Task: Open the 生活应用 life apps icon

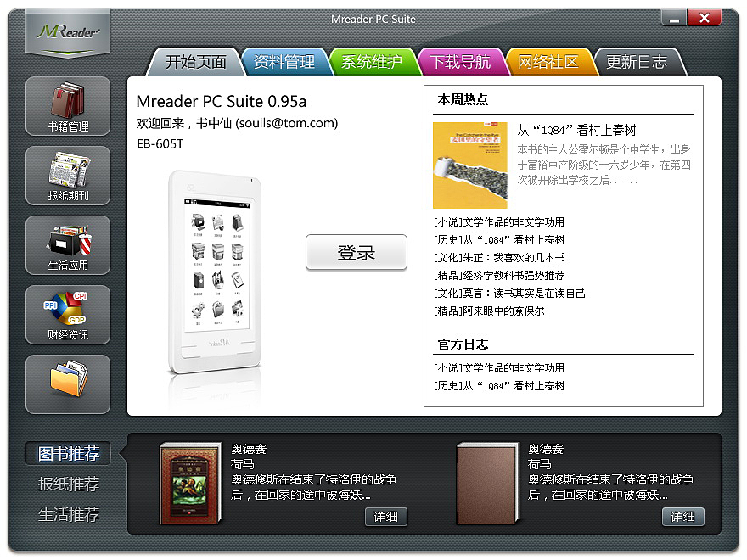Action: [68, 245]
